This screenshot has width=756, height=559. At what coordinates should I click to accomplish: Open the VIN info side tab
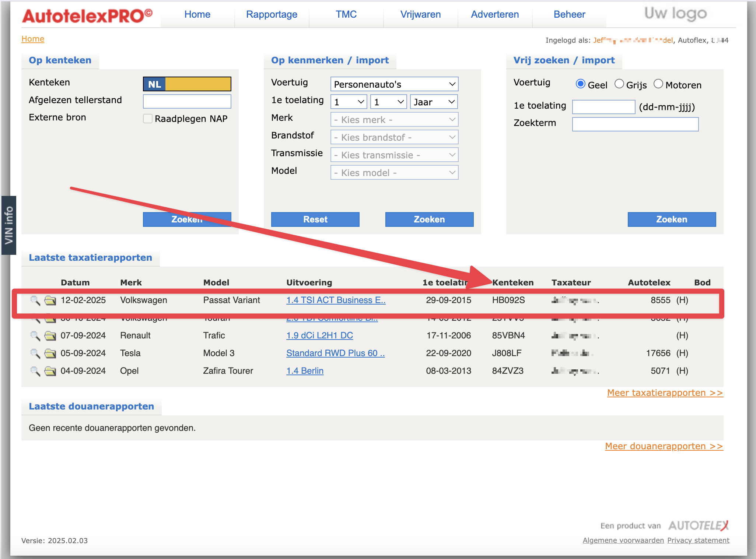[x=8, y=225]
